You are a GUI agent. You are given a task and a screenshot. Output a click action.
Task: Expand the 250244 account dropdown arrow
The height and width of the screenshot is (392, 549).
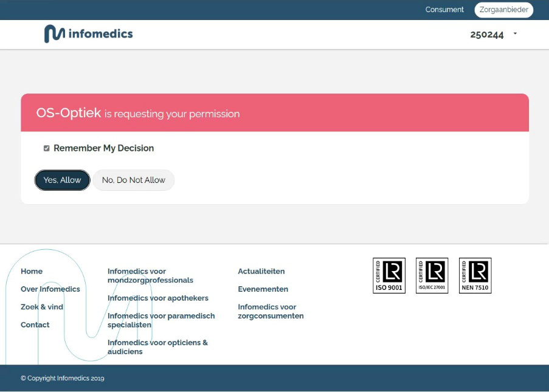pos(515,34)
